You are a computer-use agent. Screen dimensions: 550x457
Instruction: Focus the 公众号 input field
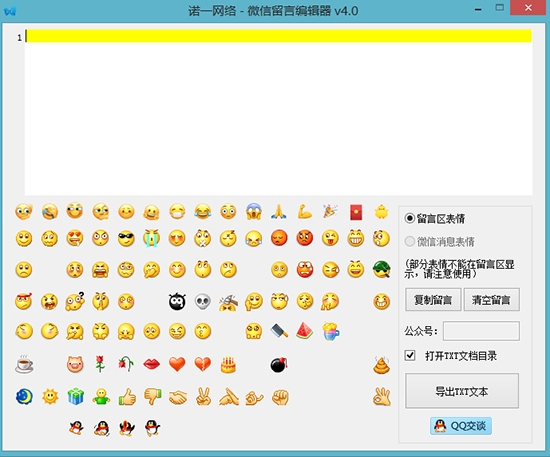481,331
